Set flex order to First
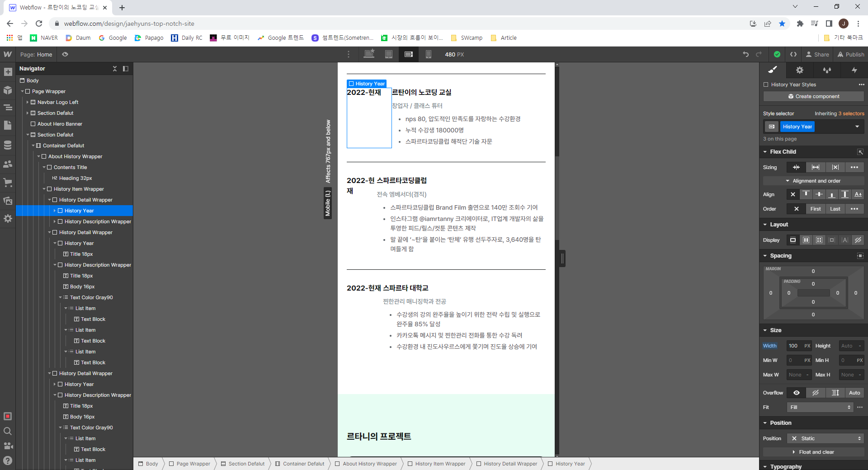The width and height of the screenshot is (868, 470). click(816, 209)
